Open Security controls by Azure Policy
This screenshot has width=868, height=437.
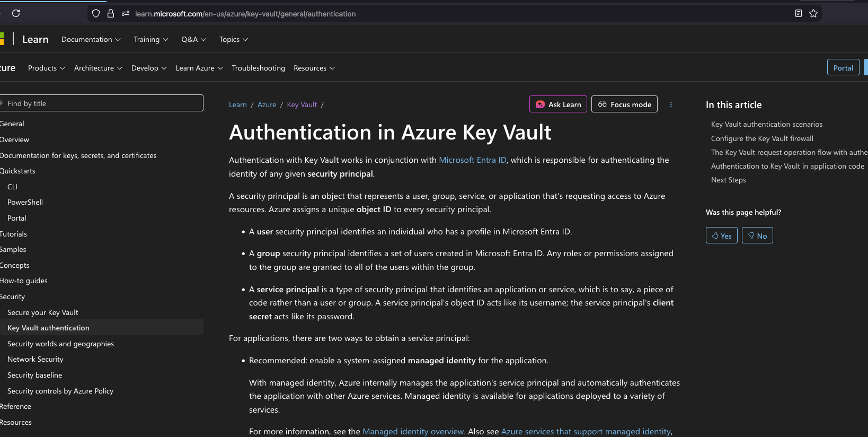(x=60, y=391)
